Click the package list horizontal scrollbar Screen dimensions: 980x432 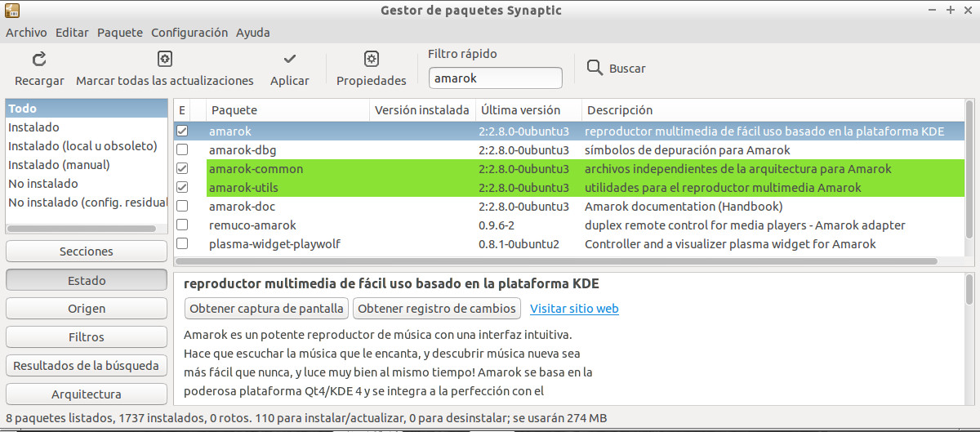(555, 261)
